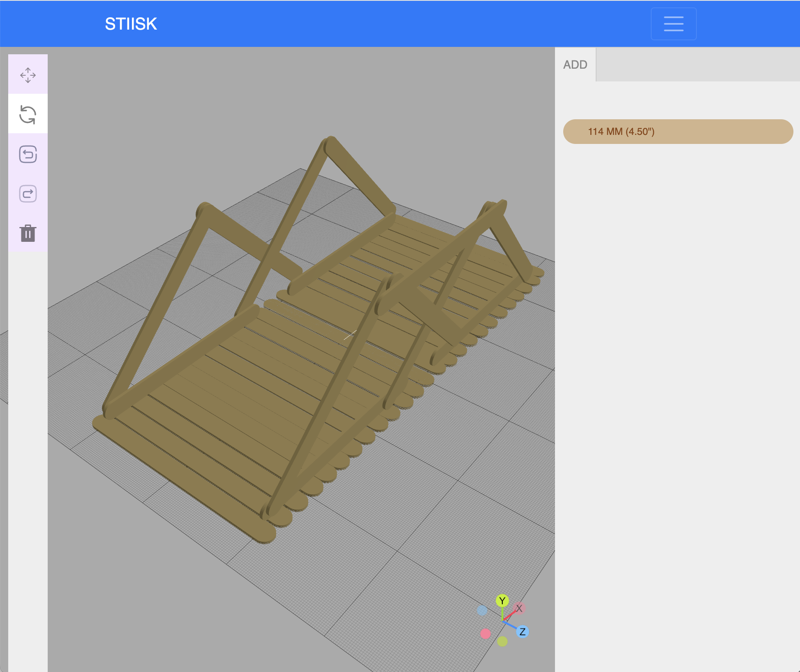This screenshot has width=800, height=672.
Task: Click the X axis gizmo handle
Action: (x=519, y=608)
